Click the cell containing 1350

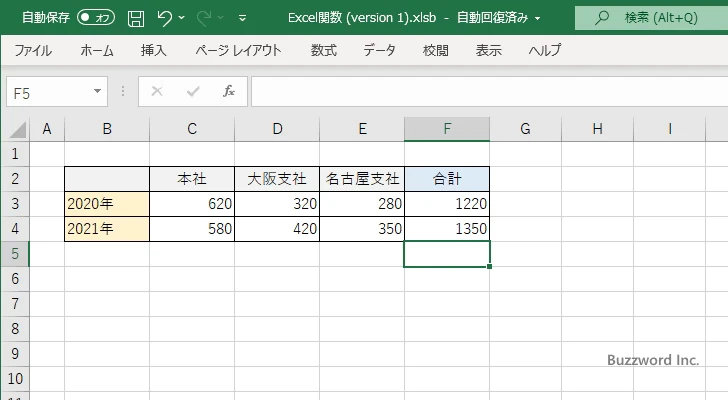click(x=447, y=229)
